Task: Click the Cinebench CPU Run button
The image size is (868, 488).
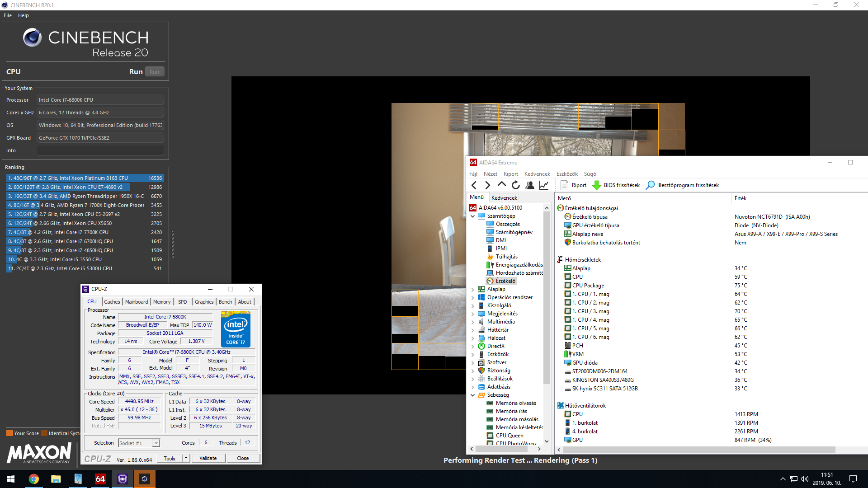Action: coord(154,72)
